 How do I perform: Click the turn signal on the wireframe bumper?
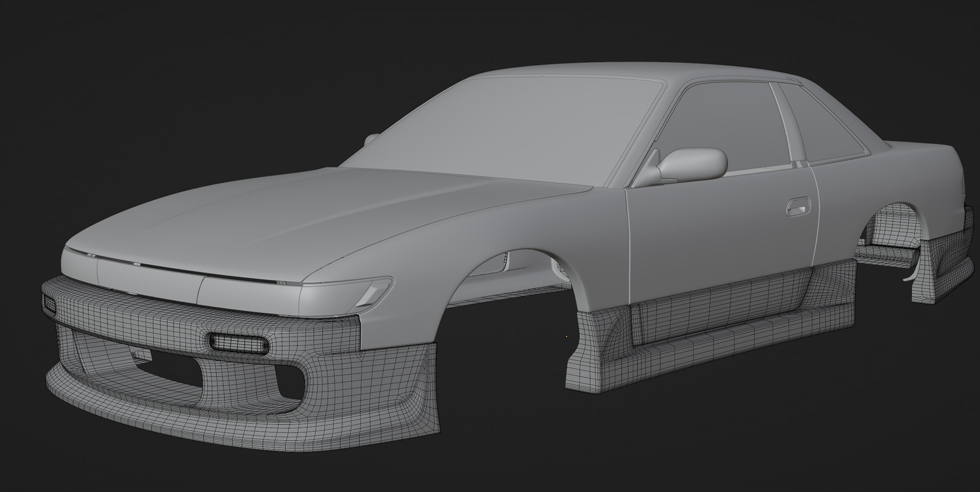pos(238,342)
